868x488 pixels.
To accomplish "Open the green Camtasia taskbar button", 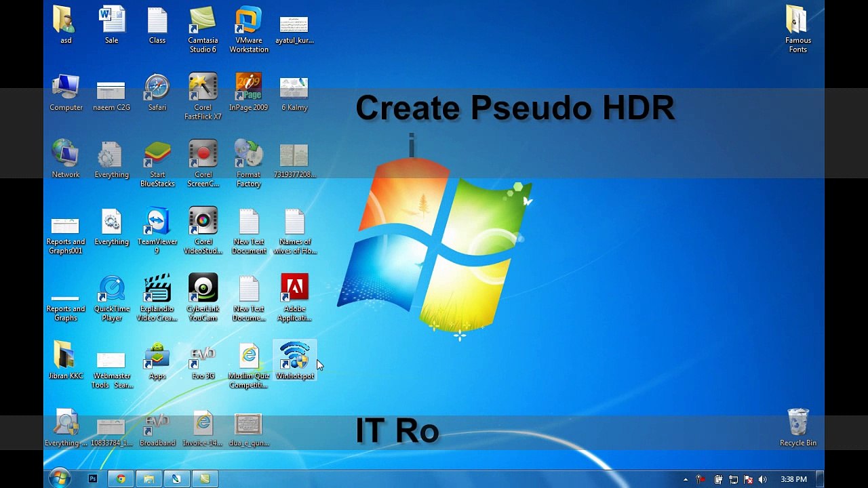I will pos(204,479).
